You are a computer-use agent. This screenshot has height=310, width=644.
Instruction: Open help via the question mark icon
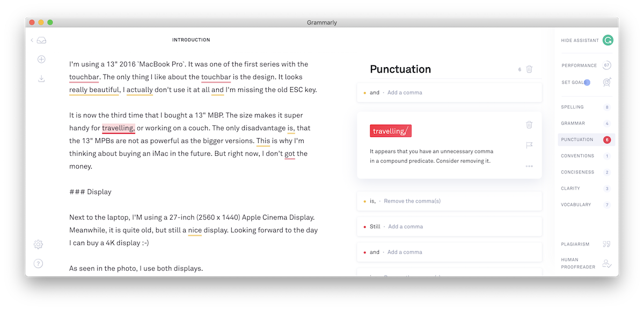(38, 263)
